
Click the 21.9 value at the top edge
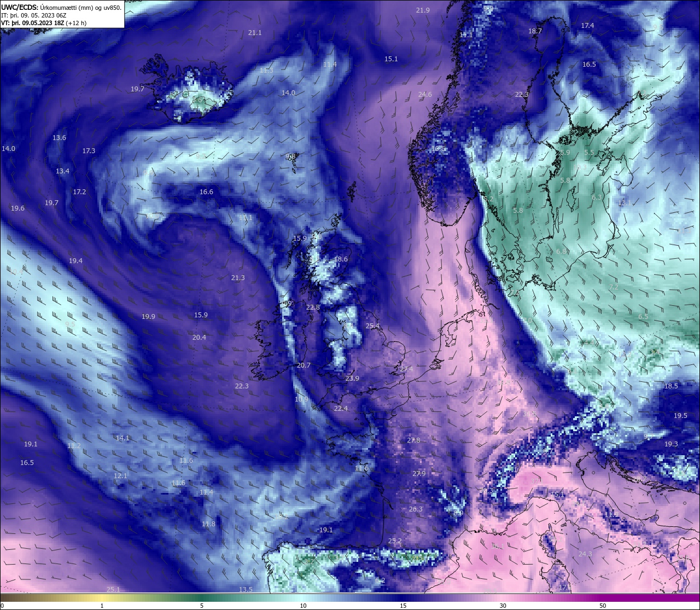423,10
